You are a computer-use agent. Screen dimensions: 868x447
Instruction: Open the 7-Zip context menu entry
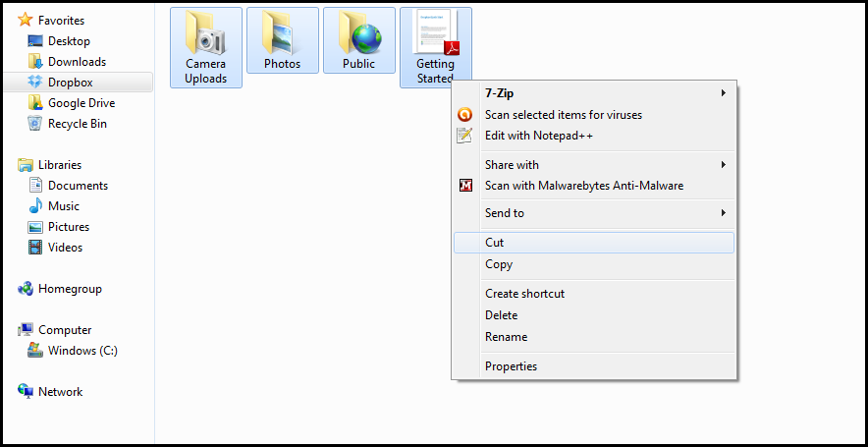(593, 93)
